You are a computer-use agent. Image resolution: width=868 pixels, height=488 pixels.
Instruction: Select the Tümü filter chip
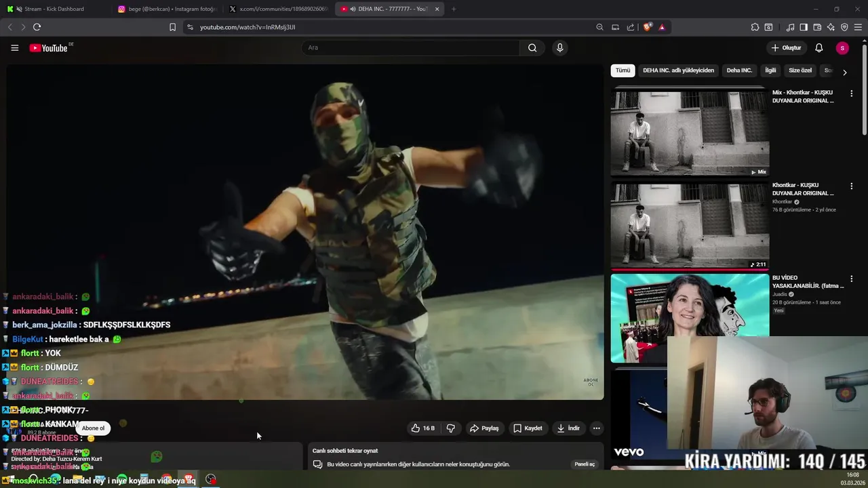coord(623,70)
